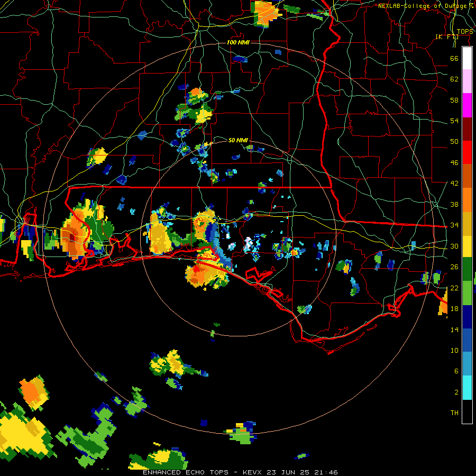Viewport: 476px width, 476px height.
Task: Click the 66 value on the legend
Action: [454, 58]
